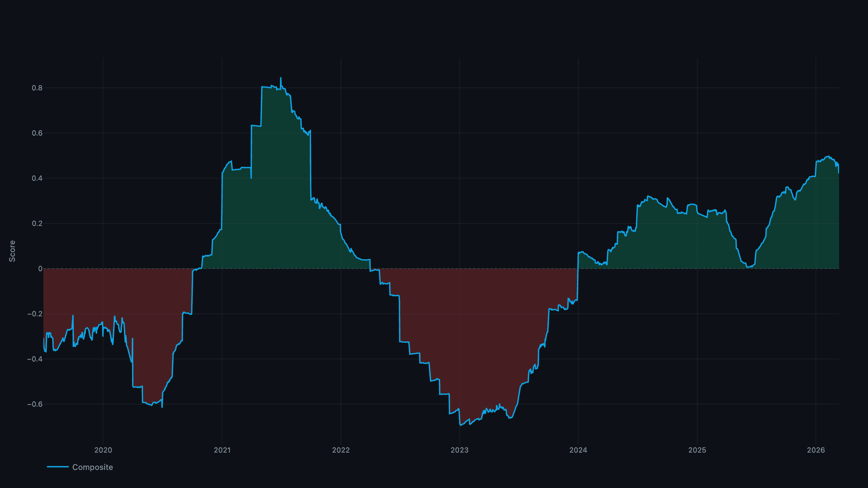Click the 0 y-axis tick label

(40, 269)
